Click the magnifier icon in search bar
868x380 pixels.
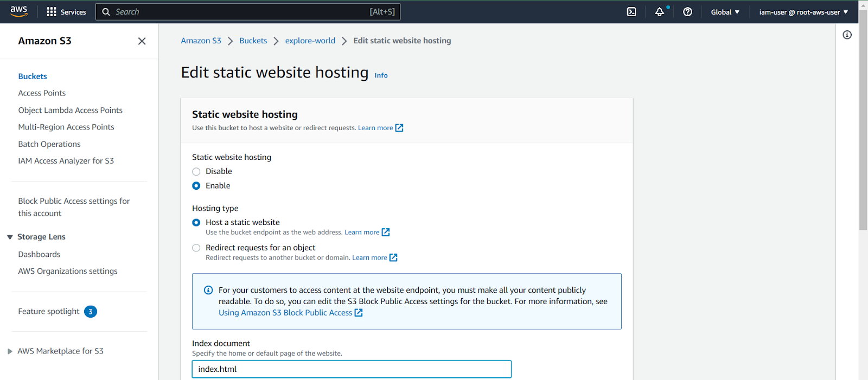click(106, 12)
